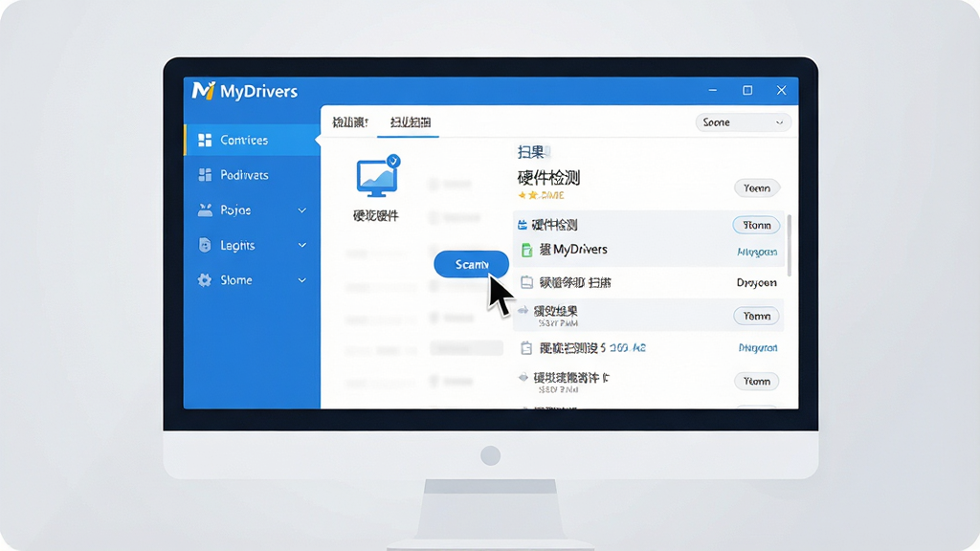Screen dimensions: 980x551
Task: Click the MyDrivers list entry text
Action: point(573,250)
